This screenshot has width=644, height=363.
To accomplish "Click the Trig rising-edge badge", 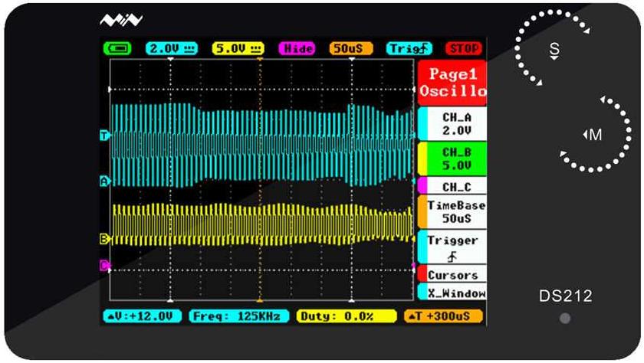I will pyautogui.click(x=409, y=48).
